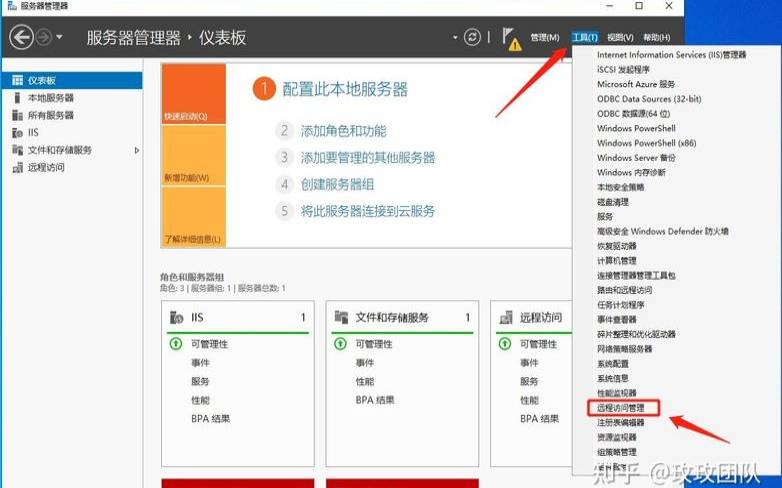
Task: Choose Windows PowerShell (x86) menu entry
Action: tap(646, 143)
